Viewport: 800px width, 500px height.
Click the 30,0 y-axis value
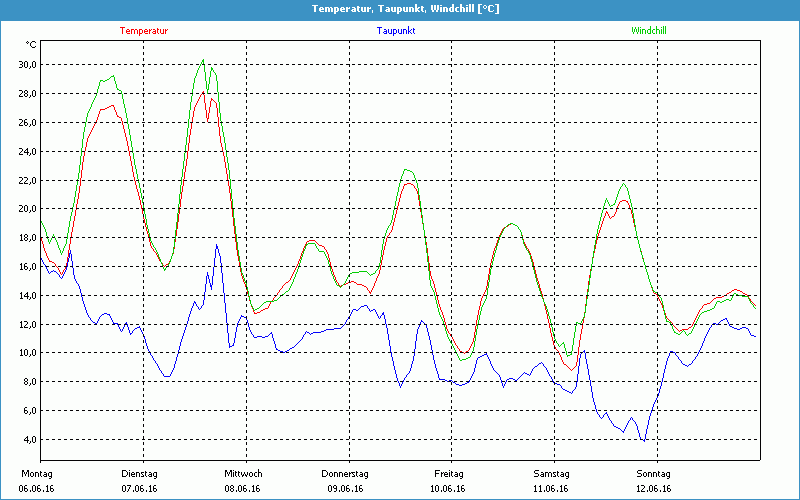pyautogui.click(x=27, y=65)
